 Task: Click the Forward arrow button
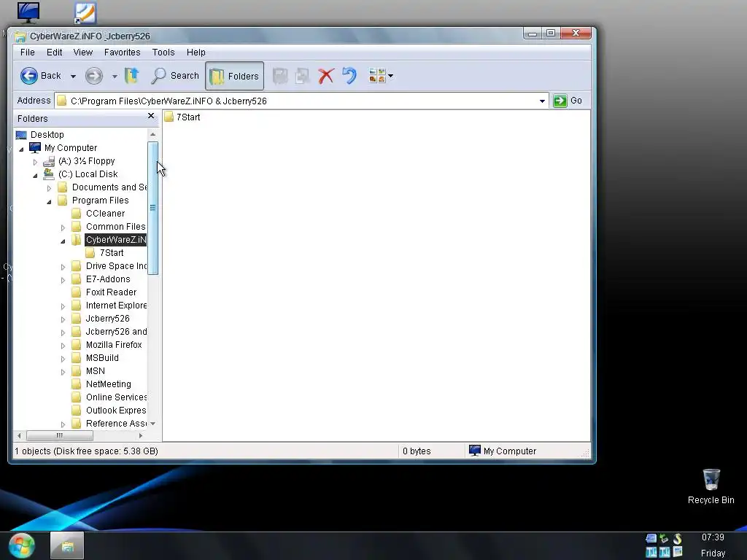tap(94, 76)
